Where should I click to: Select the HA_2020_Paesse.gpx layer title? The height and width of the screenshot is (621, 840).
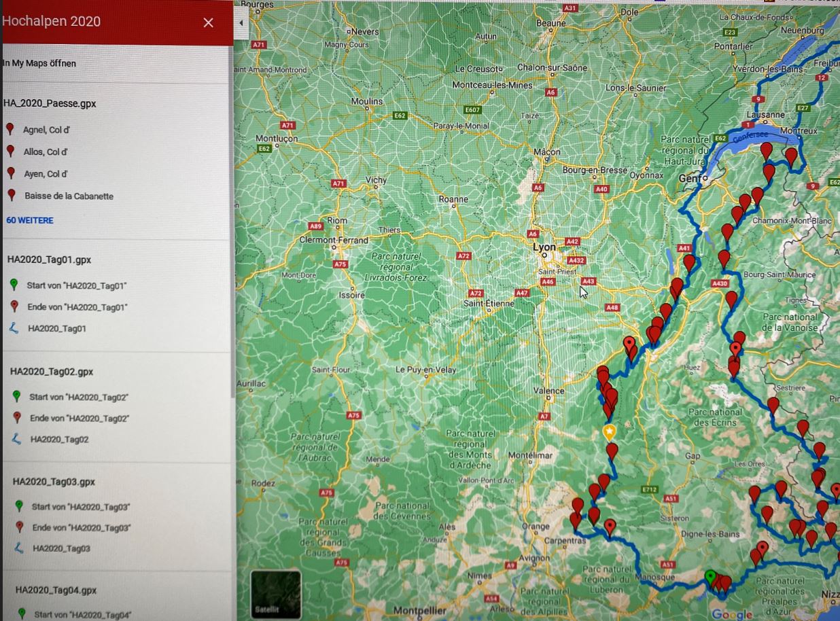50,104
